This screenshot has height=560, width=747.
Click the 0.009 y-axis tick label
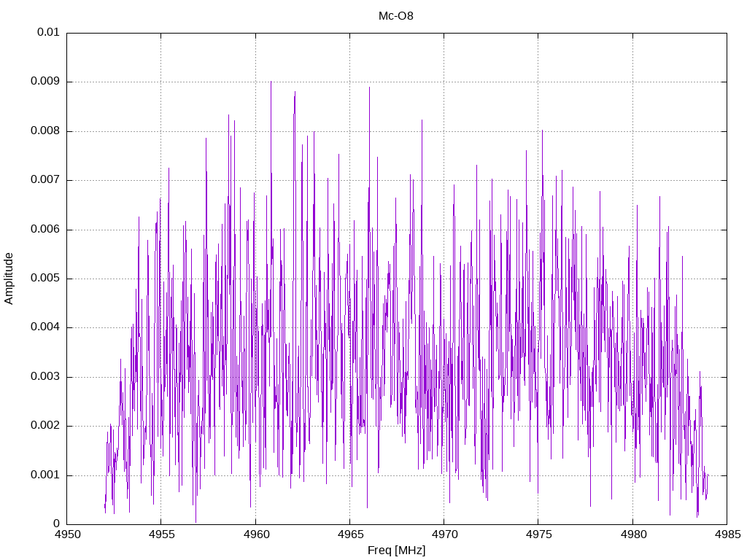pos(45,81)
